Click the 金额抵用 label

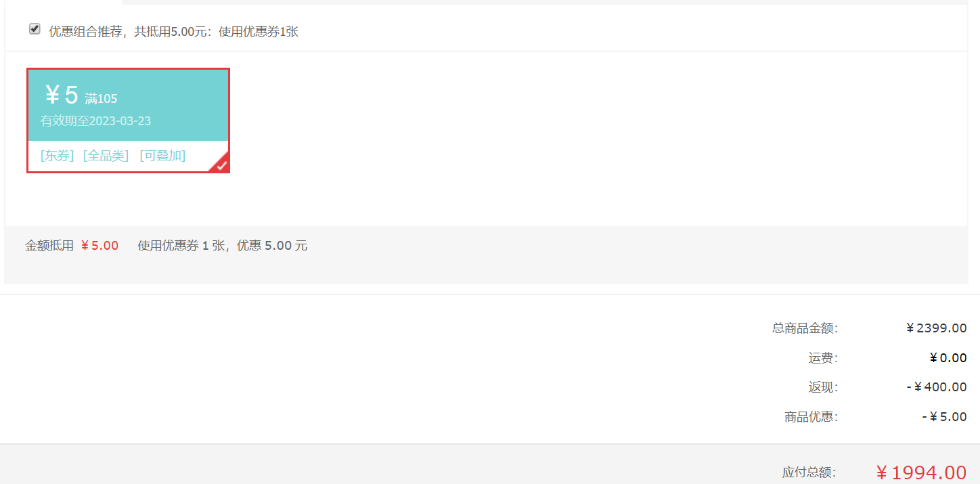49,246
